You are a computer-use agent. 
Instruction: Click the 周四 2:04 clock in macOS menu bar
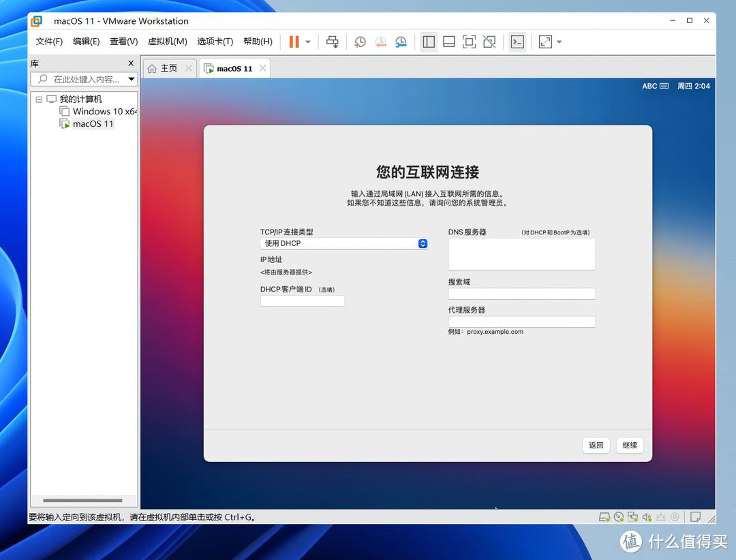tap(693, 86)
